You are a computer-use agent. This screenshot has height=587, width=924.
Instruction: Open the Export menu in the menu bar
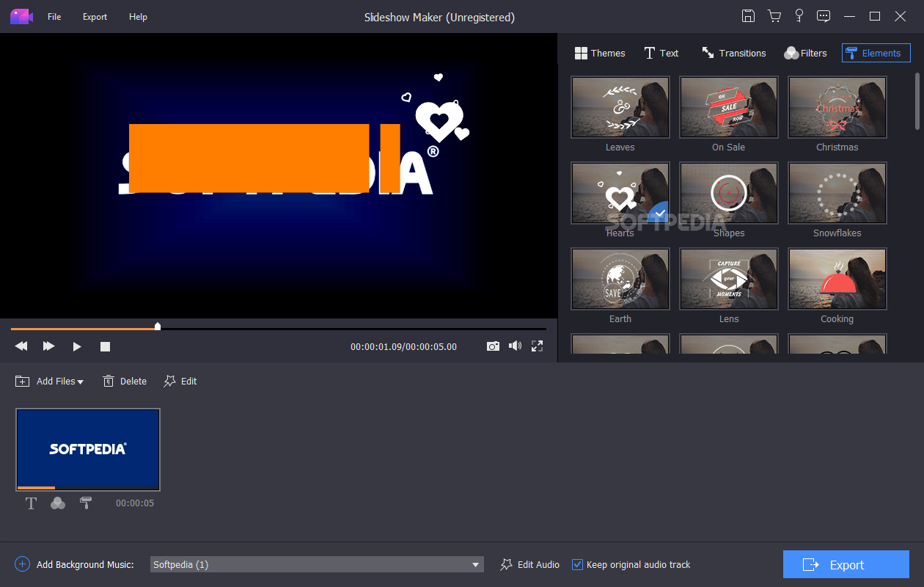[95, 16]
